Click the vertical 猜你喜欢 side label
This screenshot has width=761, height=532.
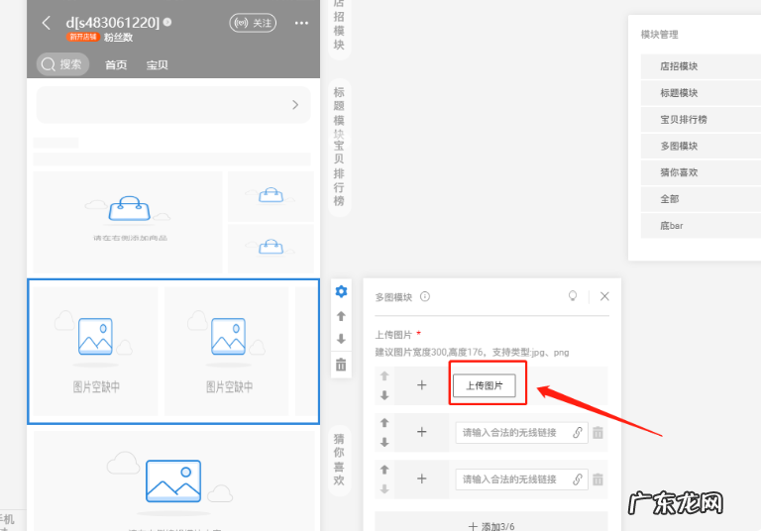(x=339, y=460)
